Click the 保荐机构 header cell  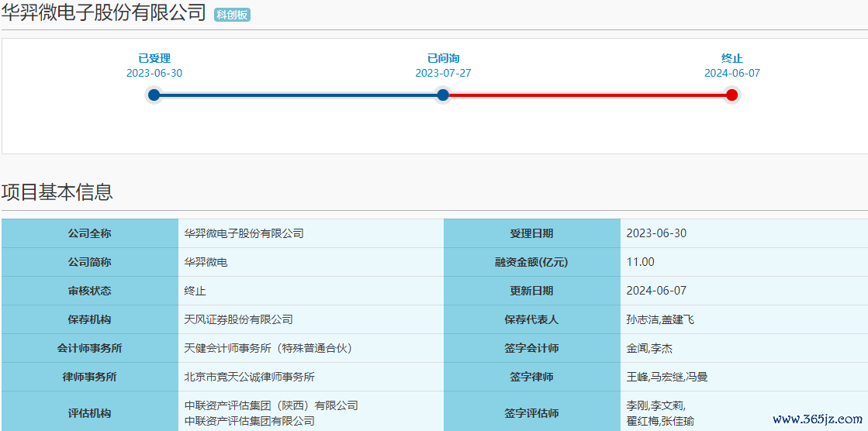point(90,320)
